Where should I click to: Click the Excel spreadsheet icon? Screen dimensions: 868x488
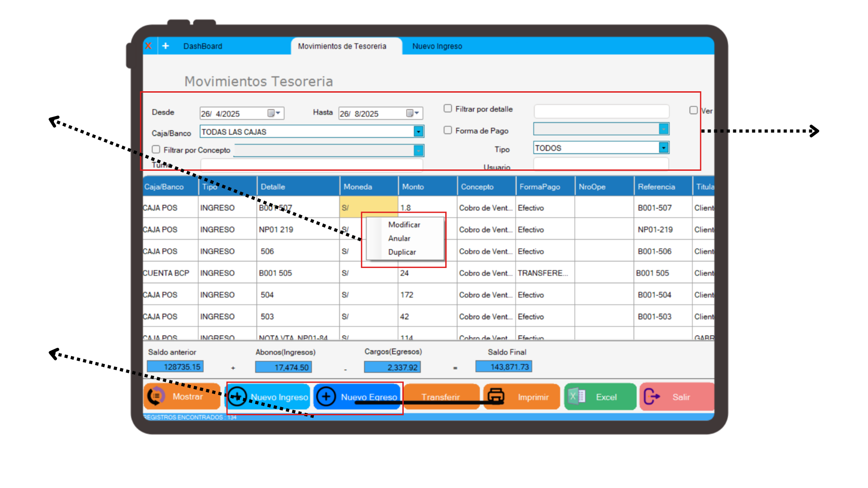[x=577, y=396]
